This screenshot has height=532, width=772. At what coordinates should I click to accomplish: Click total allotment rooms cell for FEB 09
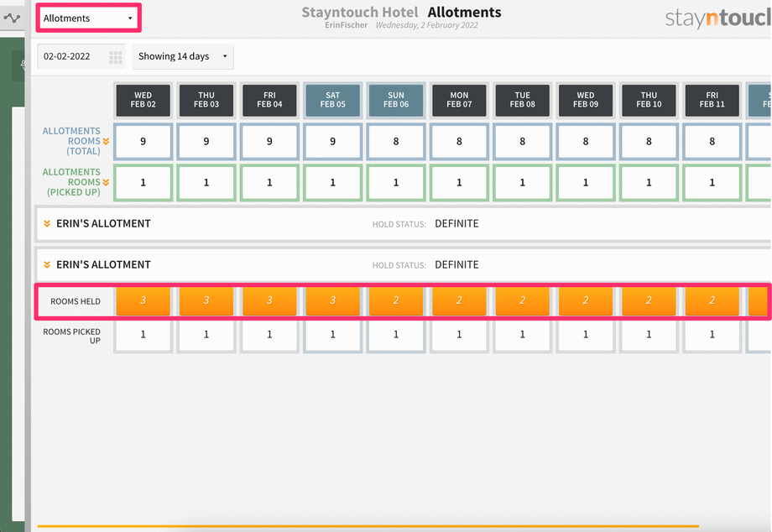pyautogui.click(x=586, y=142)
